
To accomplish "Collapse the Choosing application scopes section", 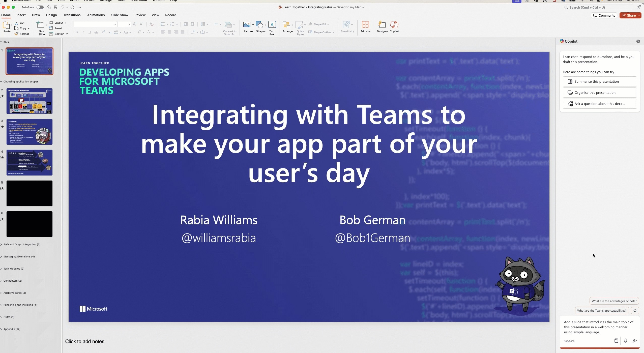I will tap(1, 81).
